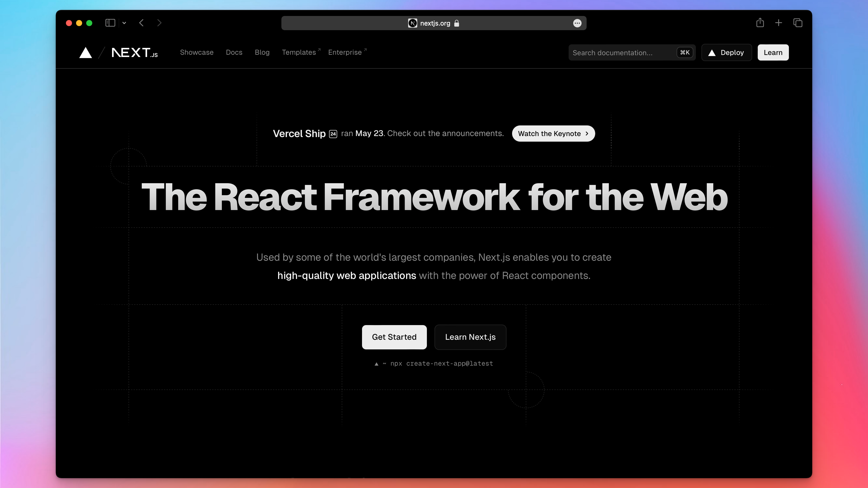
Task: Open the page options ellipsis in address bar
Action: 577,23
